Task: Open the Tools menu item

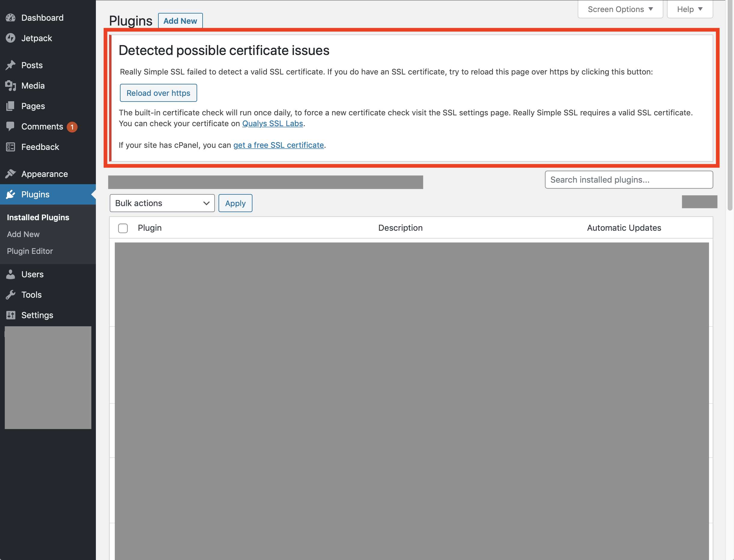Action: click(x=48, y=295)
